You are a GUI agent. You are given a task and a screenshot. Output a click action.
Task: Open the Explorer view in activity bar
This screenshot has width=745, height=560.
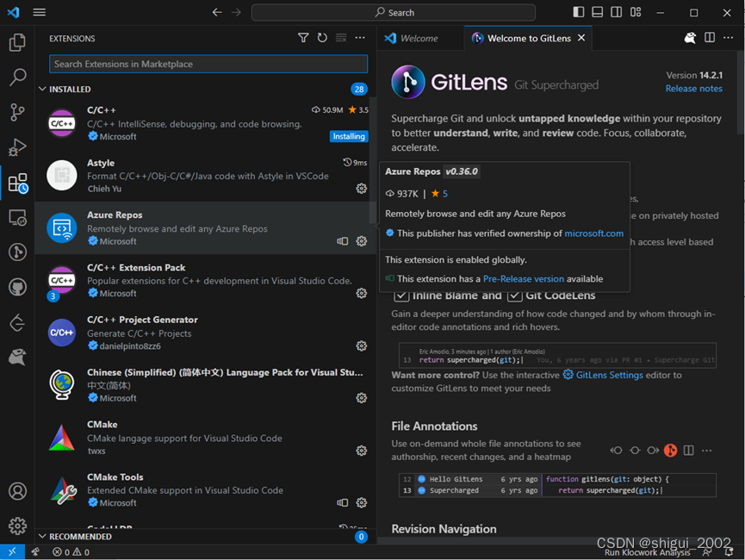click(x=17, y=42)
